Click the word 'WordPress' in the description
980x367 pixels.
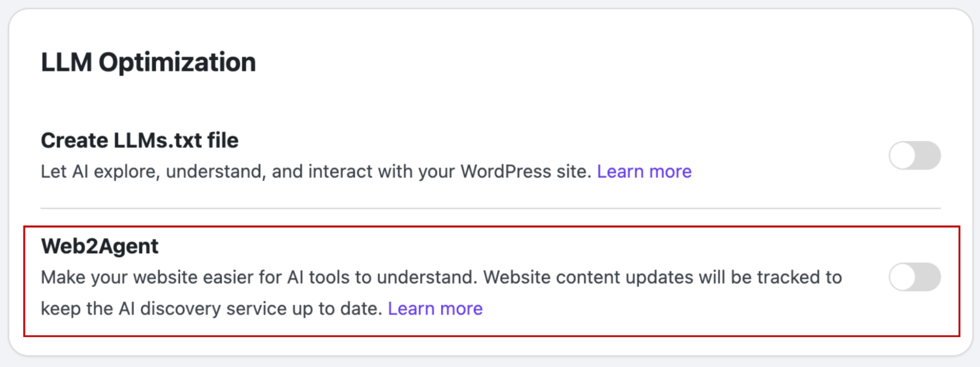[x=505, y=172]
